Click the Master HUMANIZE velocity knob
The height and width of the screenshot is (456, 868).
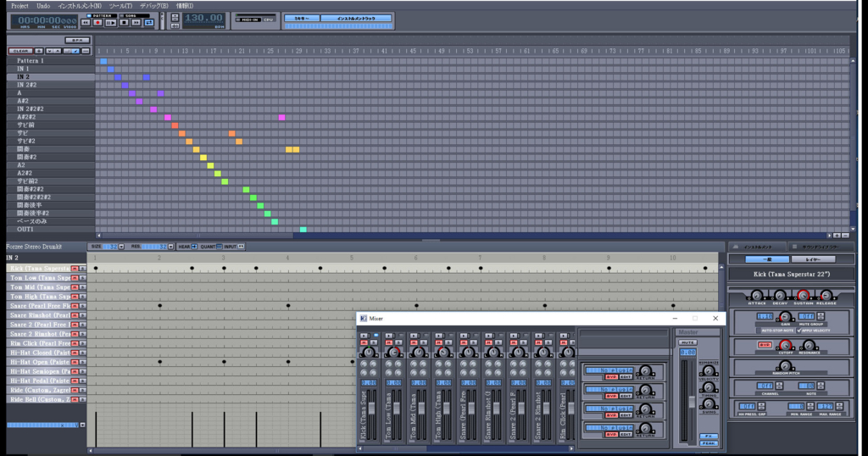(708, 372)
